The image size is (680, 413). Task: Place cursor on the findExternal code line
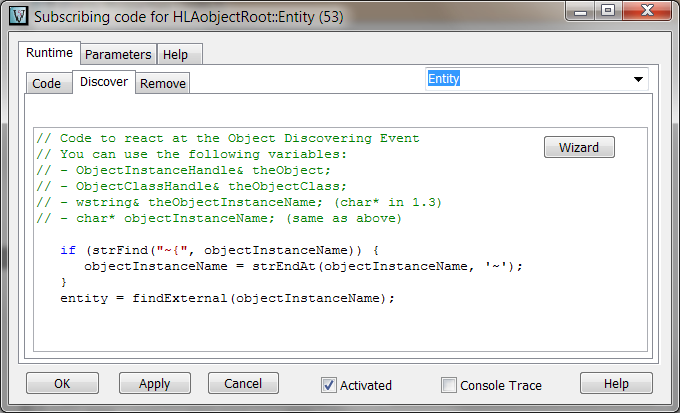228,298
